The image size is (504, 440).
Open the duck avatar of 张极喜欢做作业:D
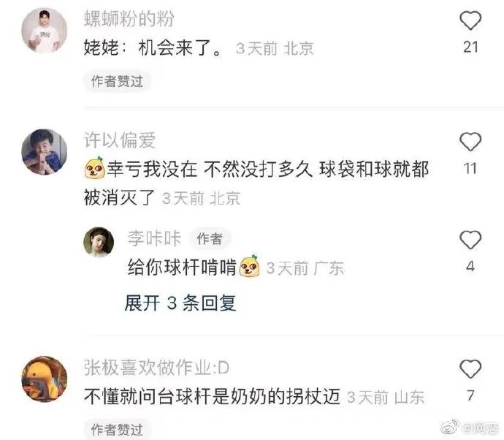coord(45,379)
